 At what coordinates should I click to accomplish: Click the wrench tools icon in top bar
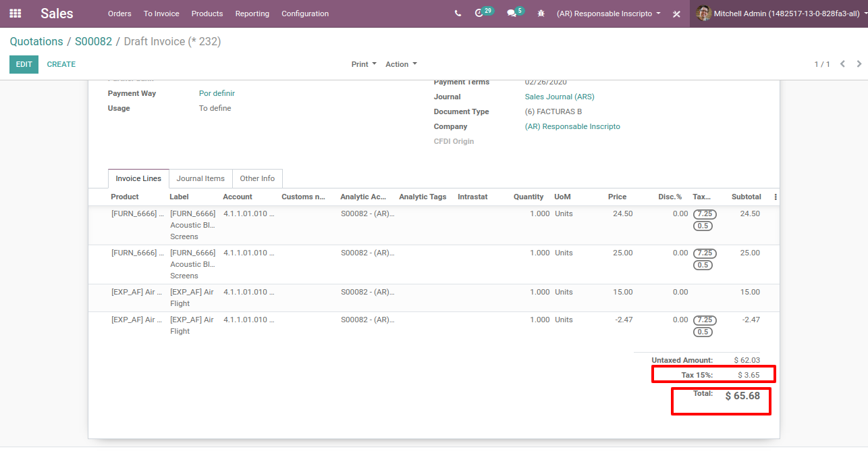pyautogui.click(x=676, y=14)
